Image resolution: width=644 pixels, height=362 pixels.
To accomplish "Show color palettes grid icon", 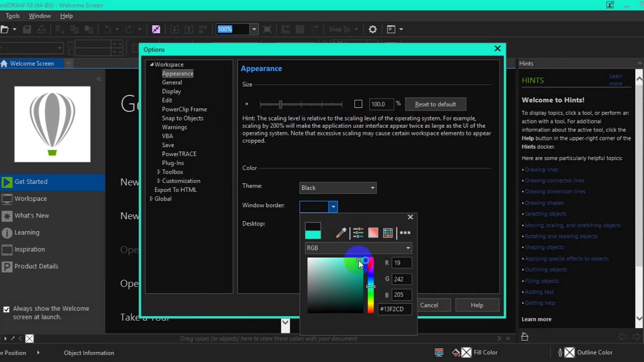I will (x=388, y=232).
